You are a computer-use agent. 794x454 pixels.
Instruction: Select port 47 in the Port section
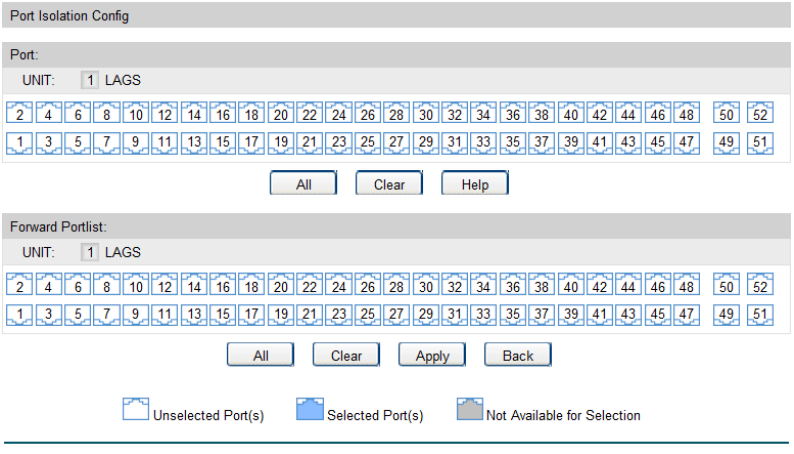pos(686,142)
